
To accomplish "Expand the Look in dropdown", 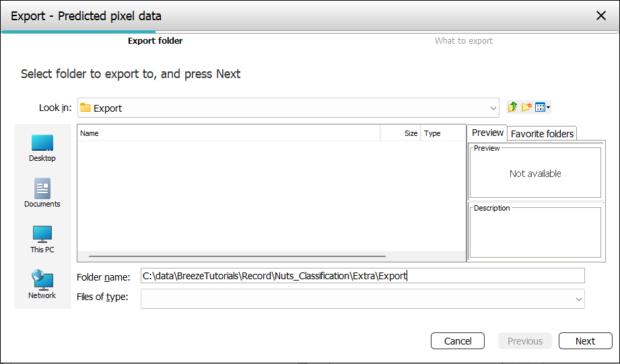I will [493, 108].
